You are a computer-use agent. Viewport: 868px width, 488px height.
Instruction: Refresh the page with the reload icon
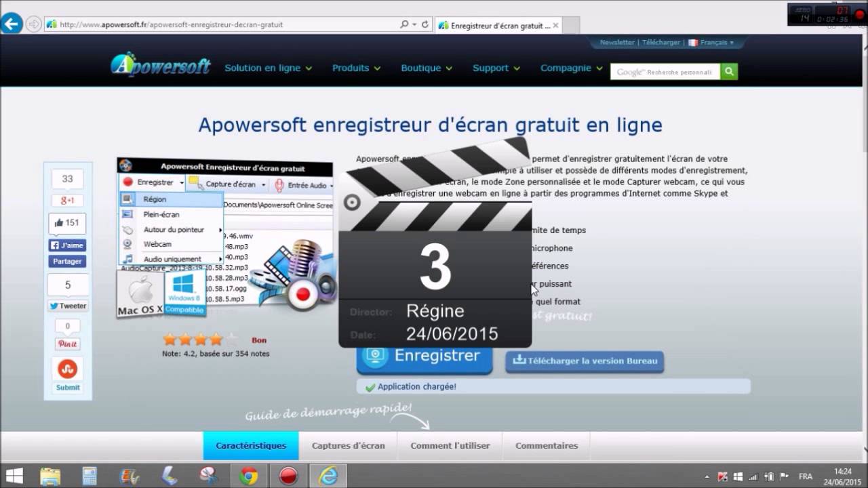(425, 24)
